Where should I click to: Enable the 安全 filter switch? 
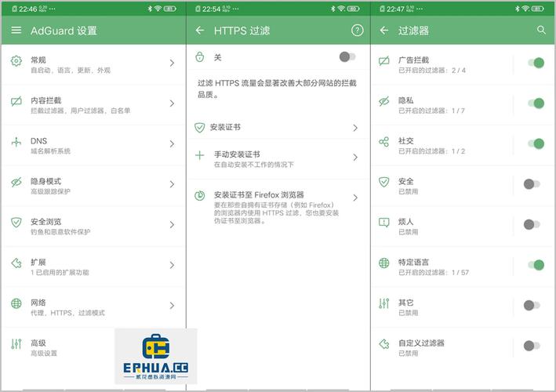pyautogui.click(x=532, y=184)
